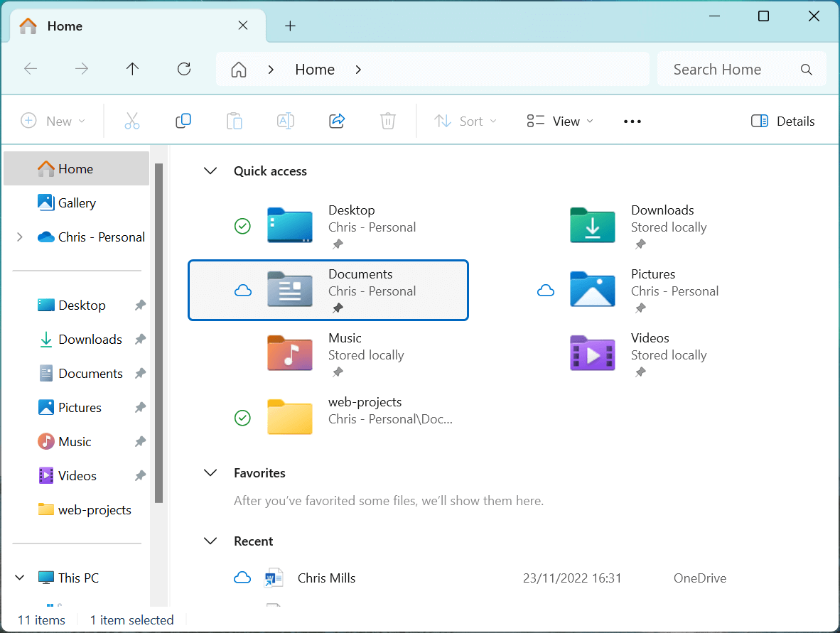Expand the Chris - Personal OneDrive tree item
This screenshot has height=633, width=840.
[19, 237]
